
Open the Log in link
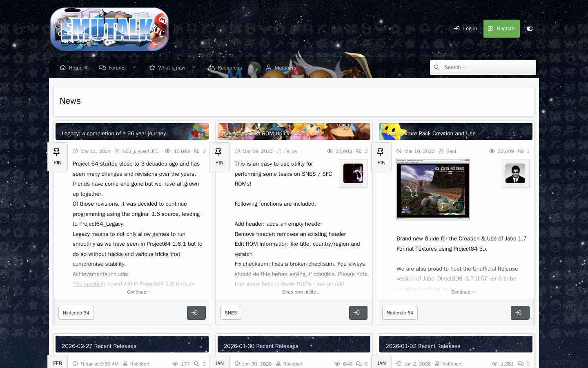point(465,29)
